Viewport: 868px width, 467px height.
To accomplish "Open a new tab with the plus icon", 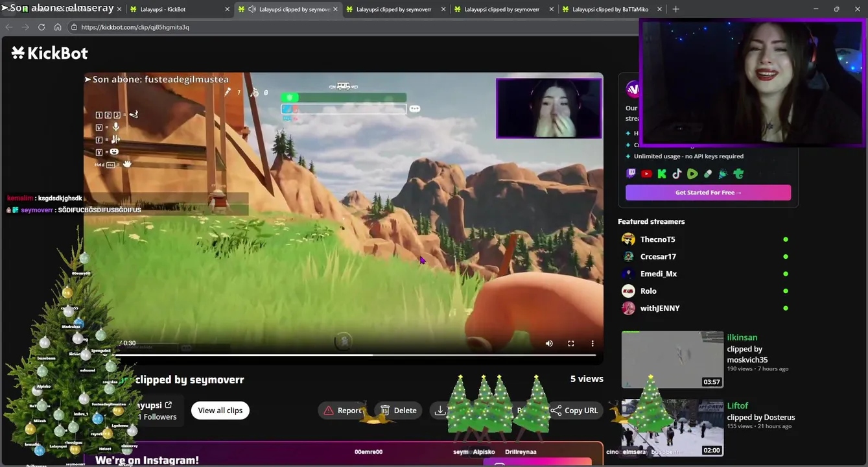I will click(x=675, y=9).
